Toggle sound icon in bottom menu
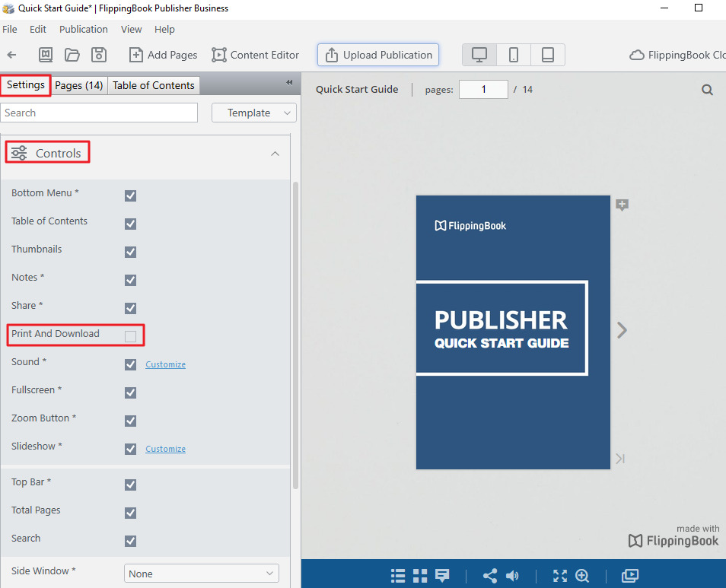Image resolution: width=726 pixels, height=588 pixels. click(512, 576)
